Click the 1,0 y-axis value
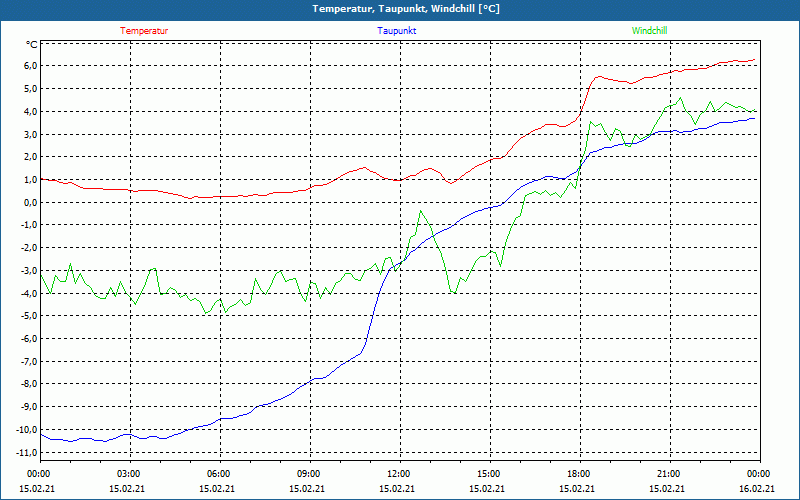800x500 pixels. [x=30, y=180]
